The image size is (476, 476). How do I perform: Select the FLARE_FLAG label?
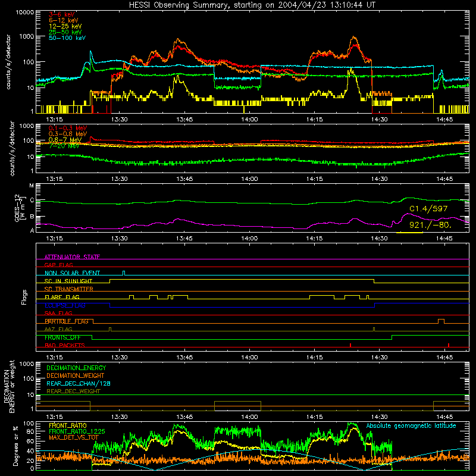point(62,297)
